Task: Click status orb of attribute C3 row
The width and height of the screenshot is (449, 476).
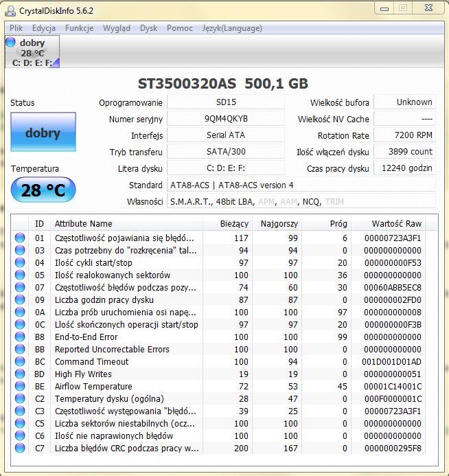Action: coord(20,411)
